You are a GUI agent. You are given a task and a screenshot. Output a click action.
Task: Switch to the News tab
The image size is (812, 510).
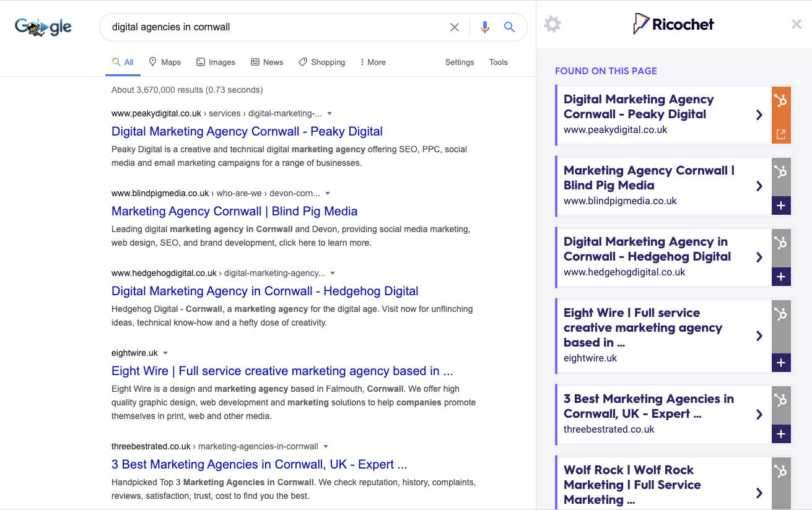tap(267, 63)
